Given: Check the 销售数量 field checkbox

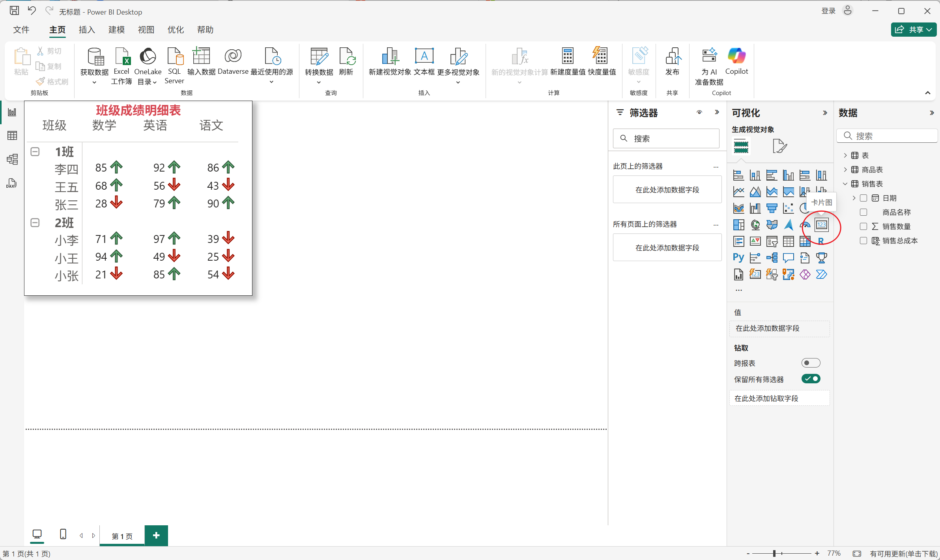Looking at the screenshot, I should (x=863, y=226).
